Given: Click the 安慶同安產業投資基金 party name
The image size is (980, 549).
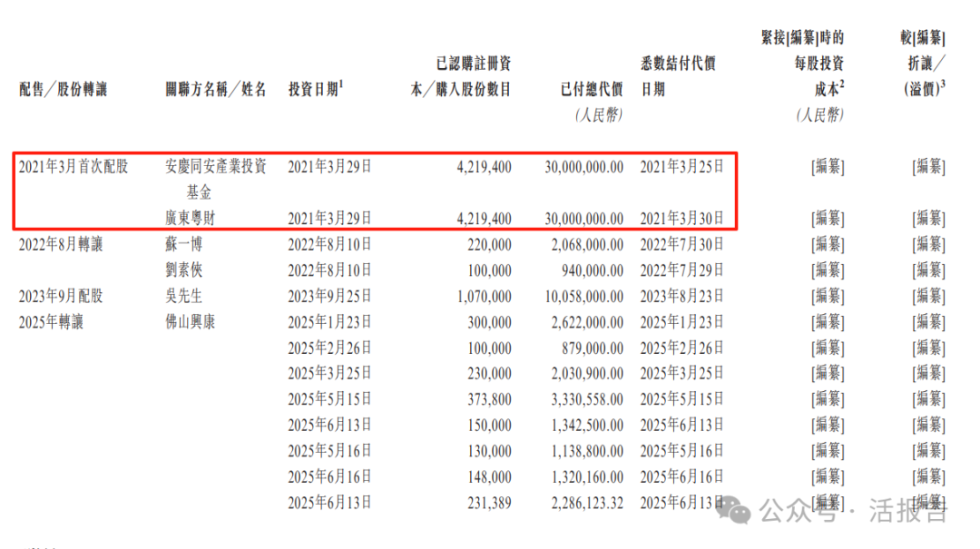Looking at the screenshot, I should pyautogui.click(x=216, y=179).
